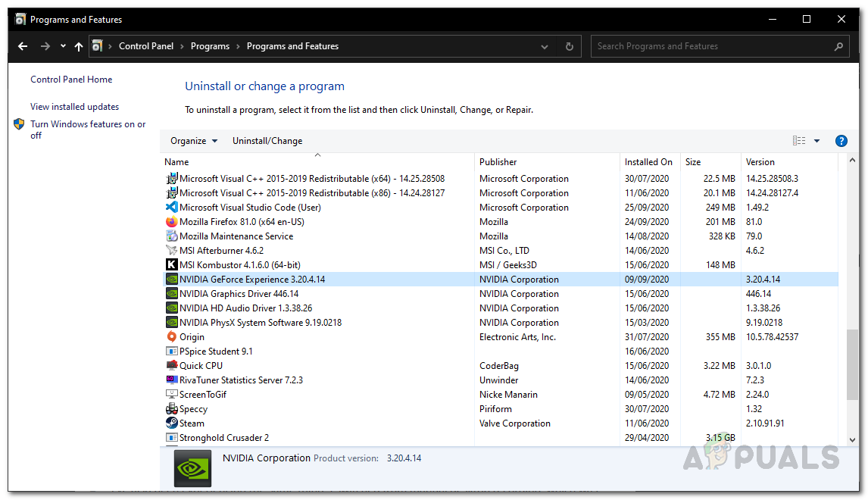Click the Mozilla Firefox icon in list
Image resolution: width=868 pixels, height=500 pixels.
pos(171,222)
